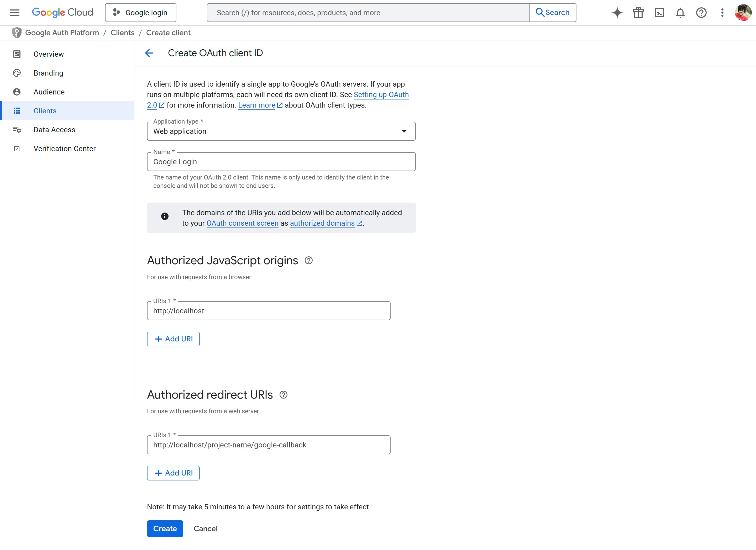Click the Search magnifier button
756x550 pixels.
tap(552, 12)
